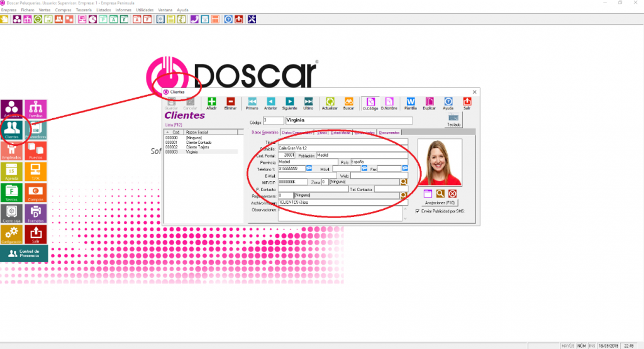Image resolution: width=644 pixels, height=349 pixels.
Task: Click the Zona search magnifier icon
Action: click(x=404, y=182)
